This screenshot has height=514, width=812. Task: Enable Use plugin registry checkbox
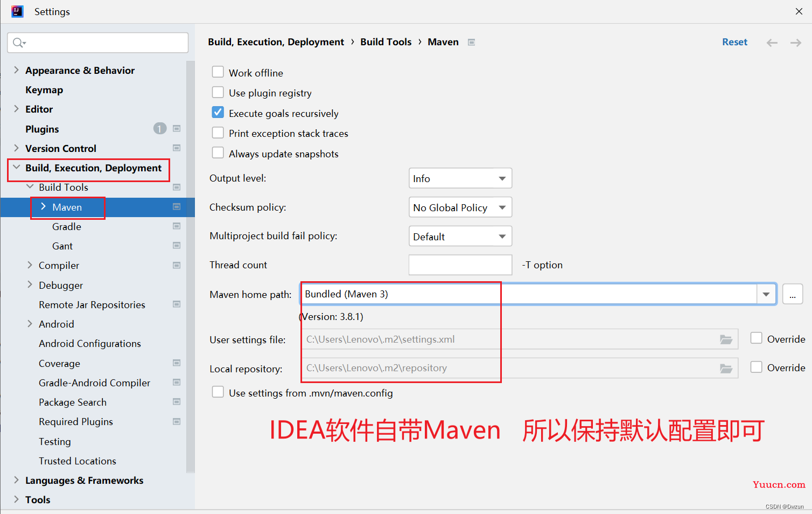218,92
